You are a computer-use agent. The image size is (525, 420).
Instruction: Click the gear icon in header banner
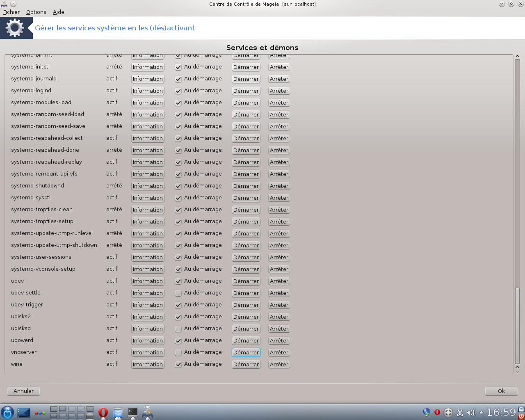tap(15, 28)
